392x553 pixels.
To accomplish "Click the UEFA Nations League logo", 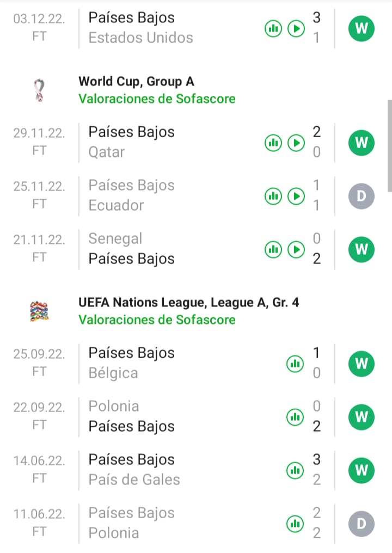I will [x=39, y=311].
